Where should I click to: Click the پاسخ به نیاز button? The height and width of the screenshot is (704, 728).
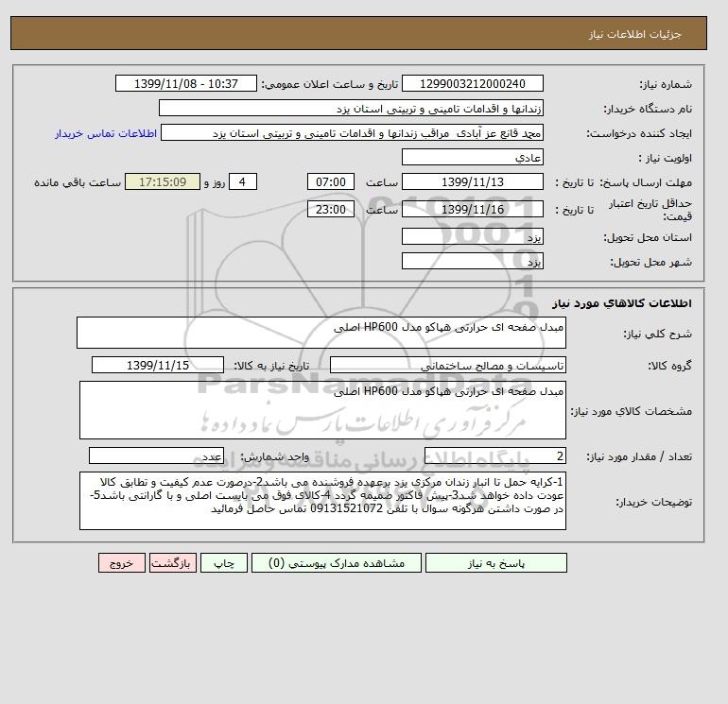(495, 563)
